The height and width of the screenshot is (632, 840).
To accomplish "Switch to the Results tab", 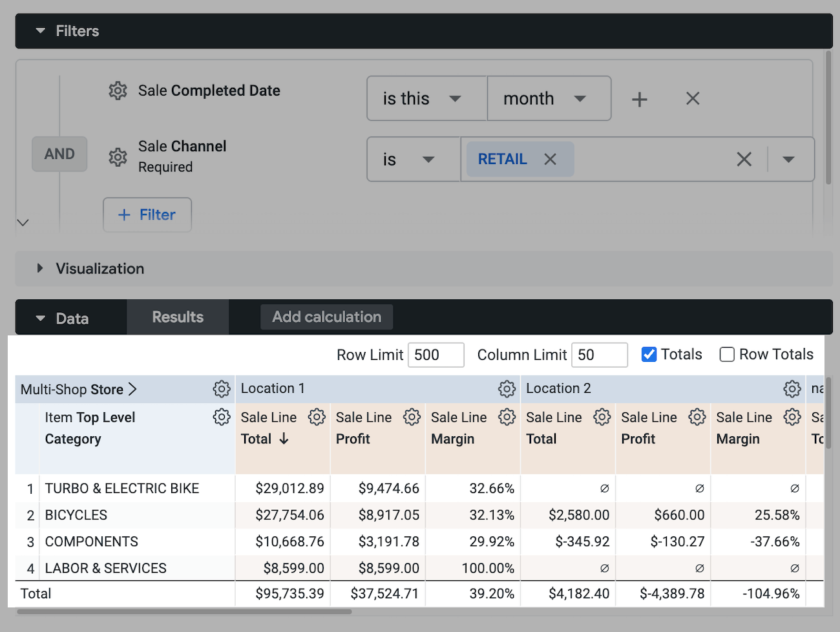I will (x=177, y=317).
